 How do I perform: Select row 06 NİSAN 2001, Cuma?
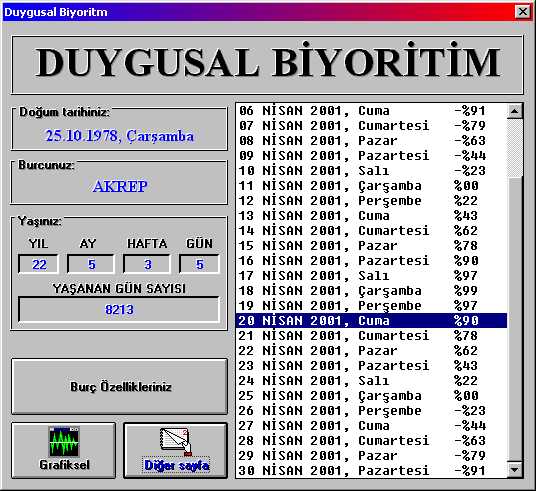372,111
